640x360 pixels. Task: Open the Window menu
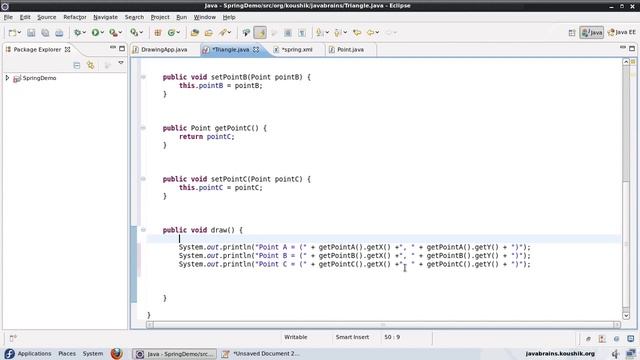coord(204,17)
